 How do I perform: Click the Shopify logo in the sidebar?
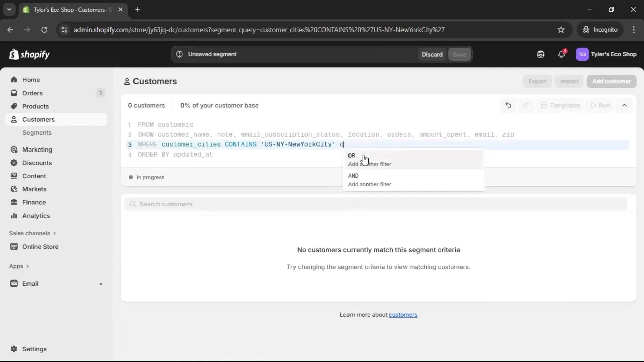point(29,54)
